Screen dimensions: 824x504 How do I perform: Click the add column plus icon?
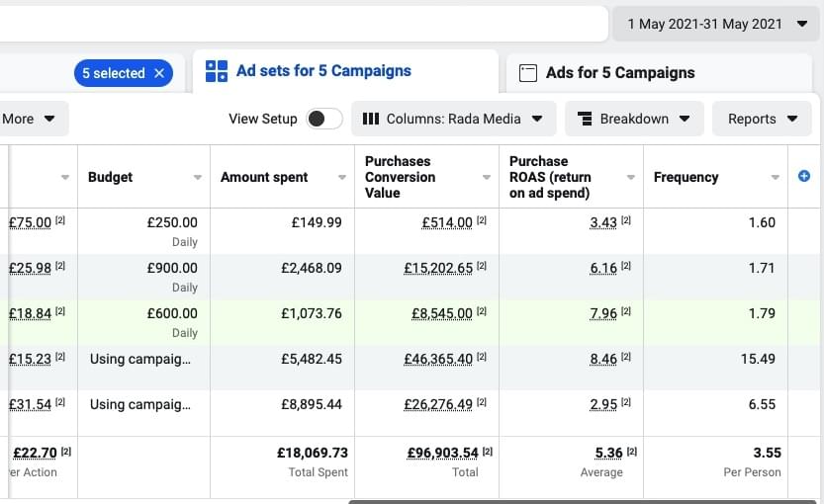[803, 177]
